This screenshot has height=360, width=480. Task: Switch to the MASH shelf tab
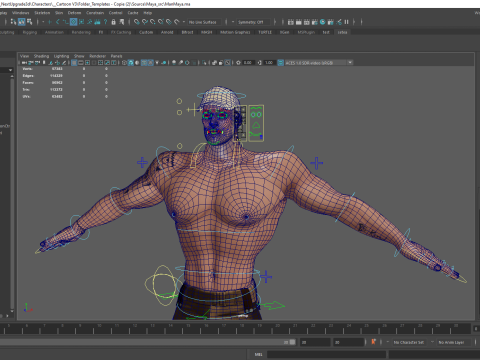point(206,32)
